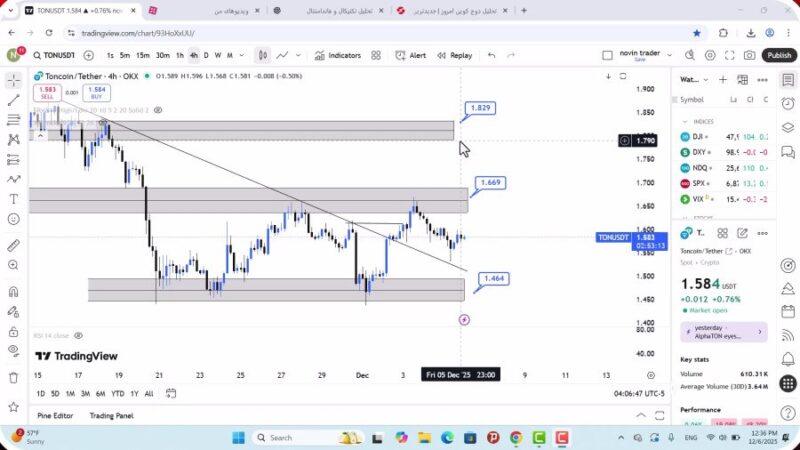The image size is (800, 450).
Task: Click the trash remove objects icon
Action: pos(13,377)
